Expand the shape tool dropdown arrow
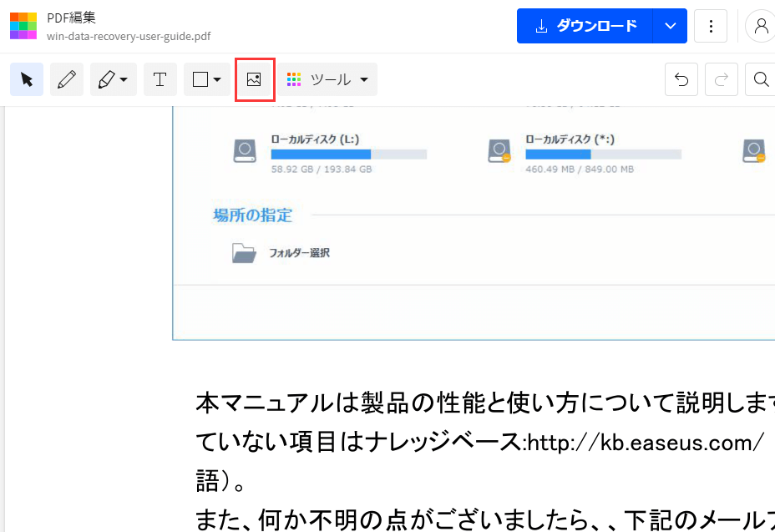The width and height of the screenshot is (775, 532). click(x=215, y=79)
